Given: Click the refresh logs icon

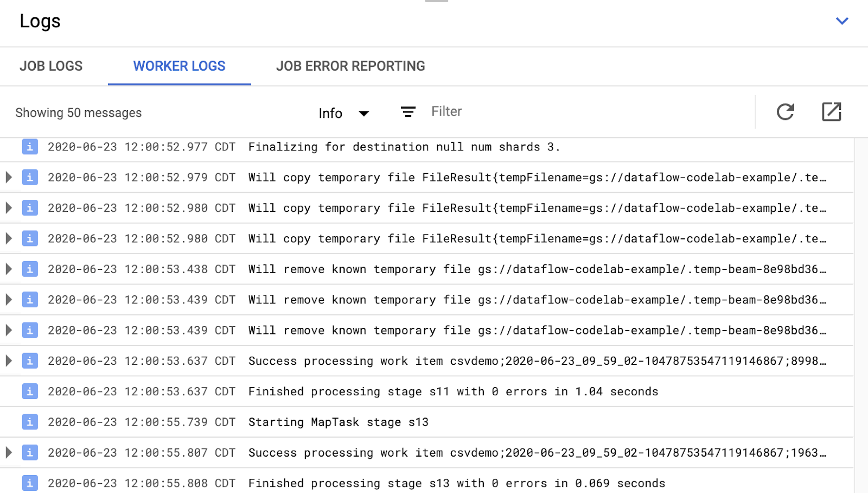Looking at the screenshot, I should pos(785,112).
